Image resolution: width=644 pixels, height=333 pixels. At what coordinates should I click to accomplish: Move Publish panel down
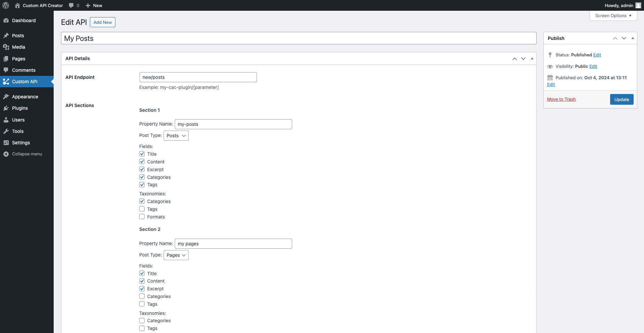[x=624, y=38]
